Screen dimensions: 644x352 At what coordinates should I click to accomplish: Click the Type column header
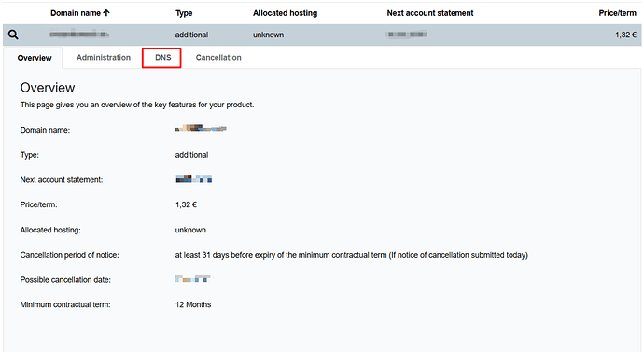click(184, 13)
